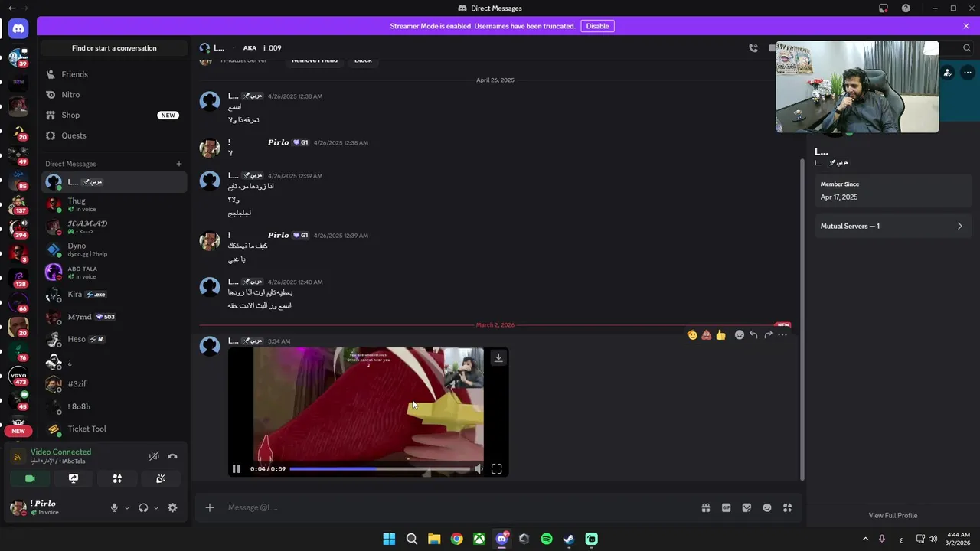Dismiss Streamer Mode banner
Image resolution: width=980 pixels, height=551 pixels.
click(x=966, y=26)
